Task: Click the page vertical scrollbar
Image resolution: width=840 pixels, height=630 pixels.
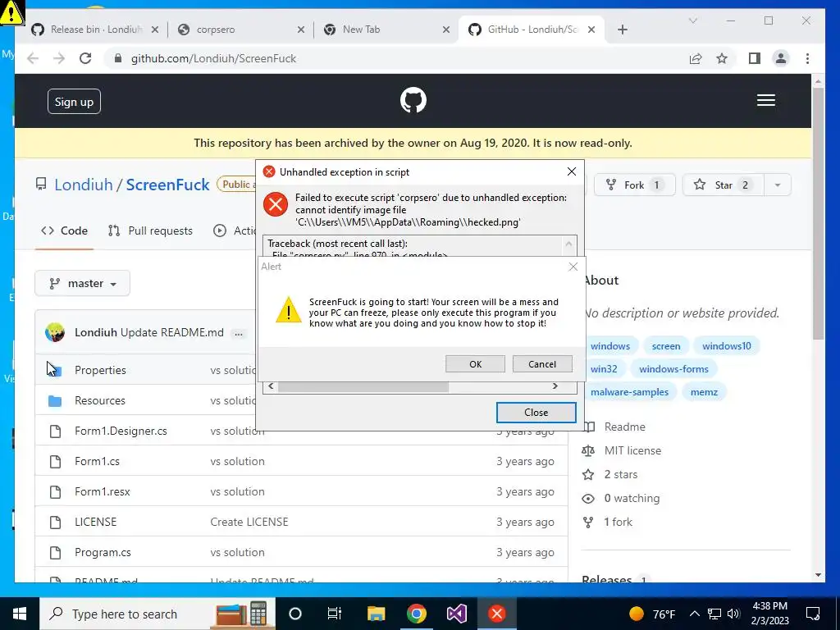Action: (x=818, y=213)
